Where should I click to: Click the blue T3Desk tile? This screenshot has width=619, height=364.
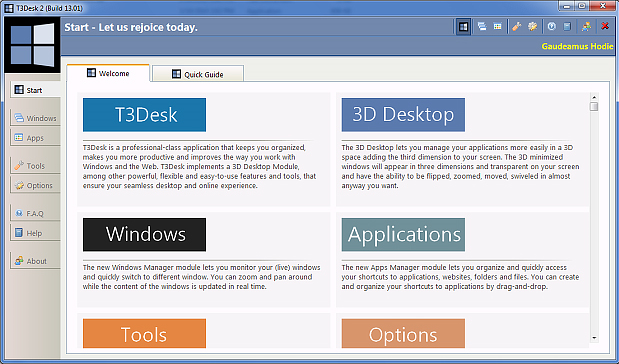tap(144, 115)
